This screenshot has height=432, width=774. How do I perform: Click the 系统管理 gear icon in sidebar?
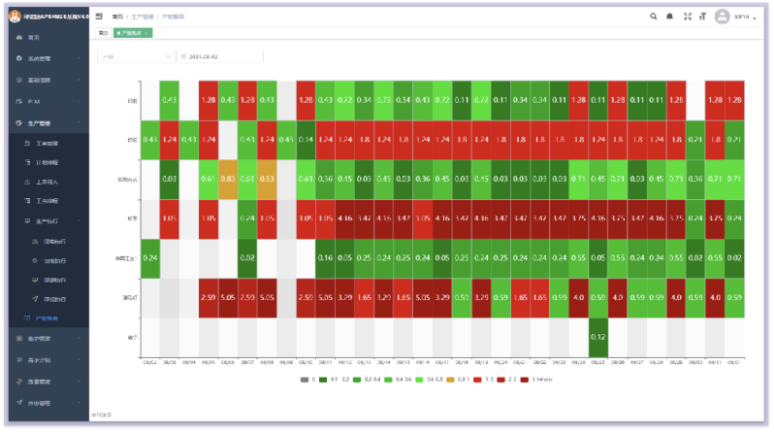tap(19, 58)
